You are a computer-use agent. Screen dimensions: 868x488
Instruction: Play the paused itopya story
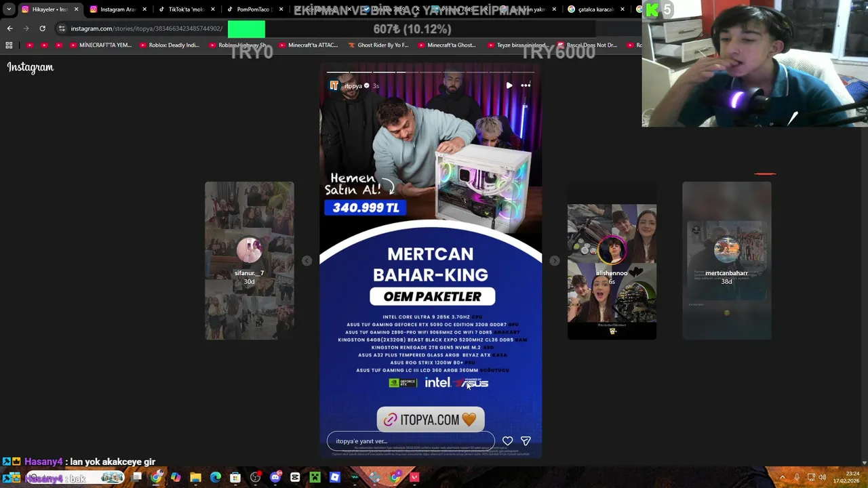[x=509, y=85]
